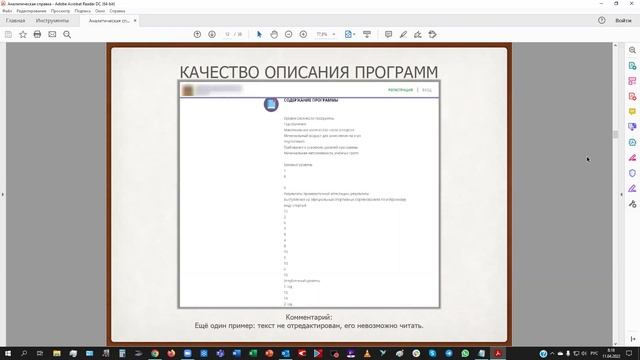Open Export PDF tool in right panel
Image resolution: width=640 pixels, height=360 pixels.
point(632,96)
